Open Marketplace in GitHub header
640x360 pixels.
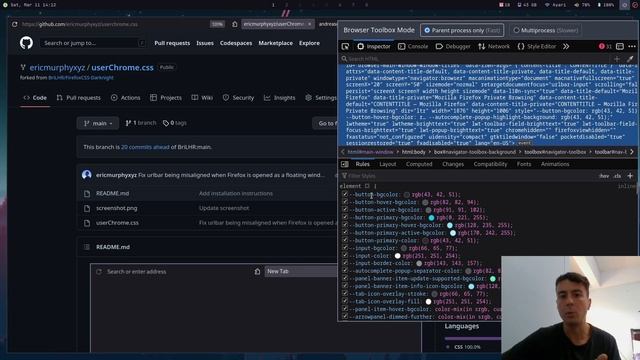276,43
